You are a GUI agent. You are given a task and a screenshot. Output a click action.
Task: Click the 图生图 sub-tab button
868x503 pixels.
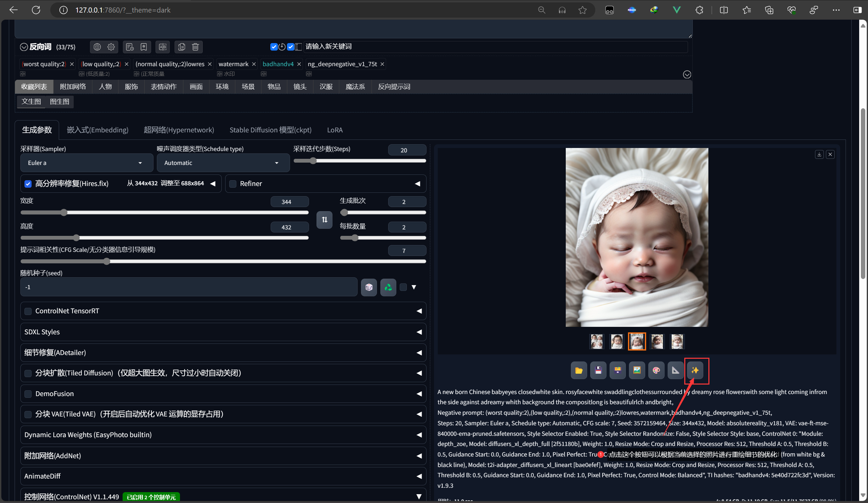59,101
